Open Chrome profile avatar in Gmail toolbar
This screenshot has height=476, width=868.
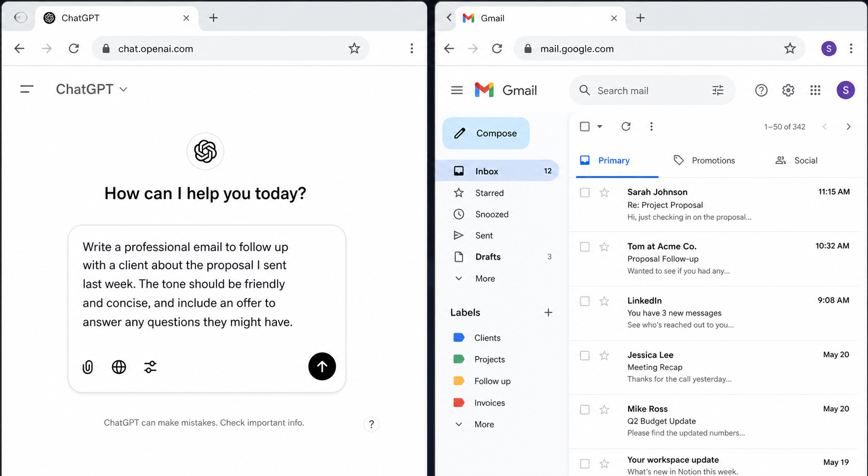829,49
